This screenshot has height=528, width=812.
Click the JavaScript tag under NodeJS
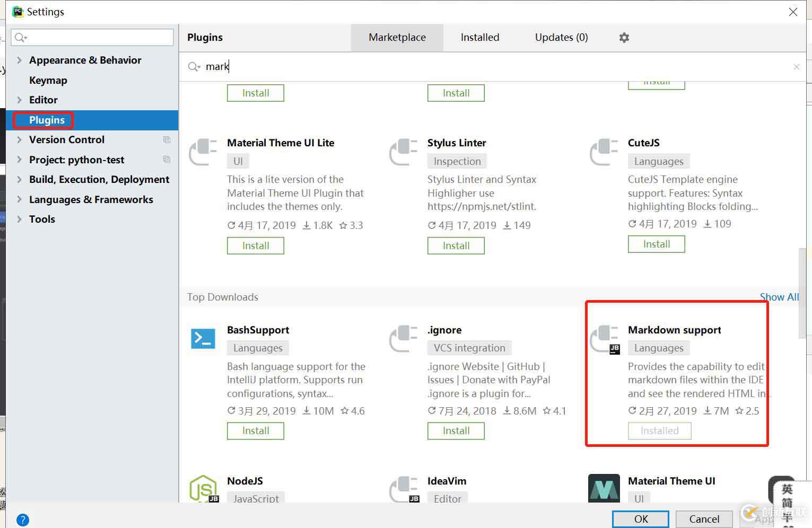(256, 498)
